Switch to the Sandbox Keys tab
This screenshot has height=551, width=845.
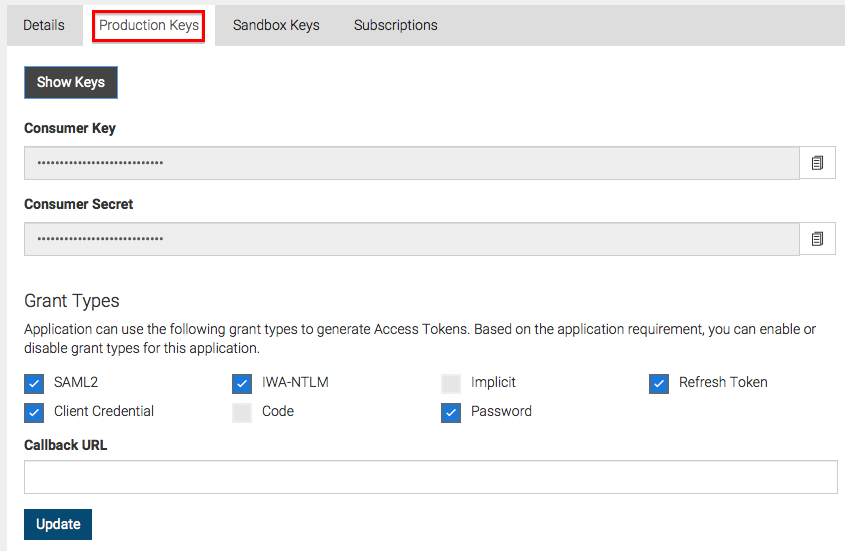(276, 25)
